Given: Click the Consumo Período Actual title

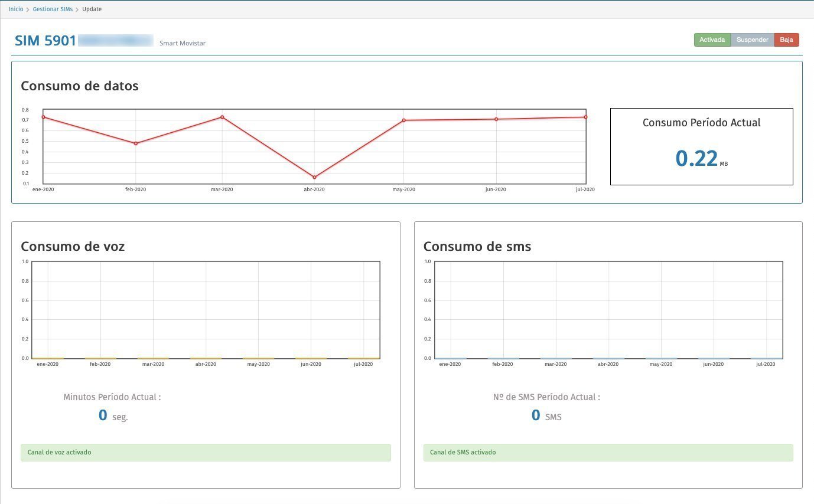Looking at the screenshot, I should 702,123.
